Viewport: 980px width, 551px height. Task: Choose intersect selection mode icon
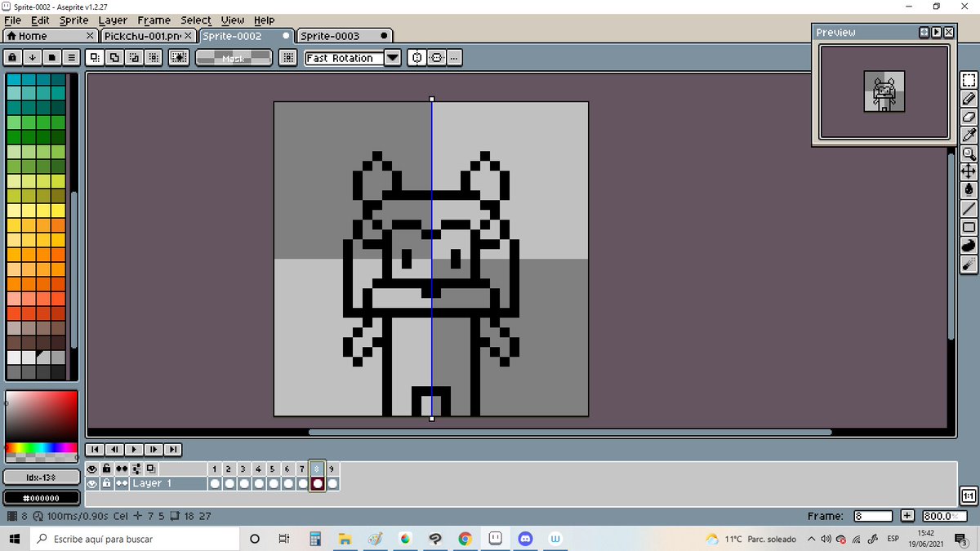click(x=153, y=58)
